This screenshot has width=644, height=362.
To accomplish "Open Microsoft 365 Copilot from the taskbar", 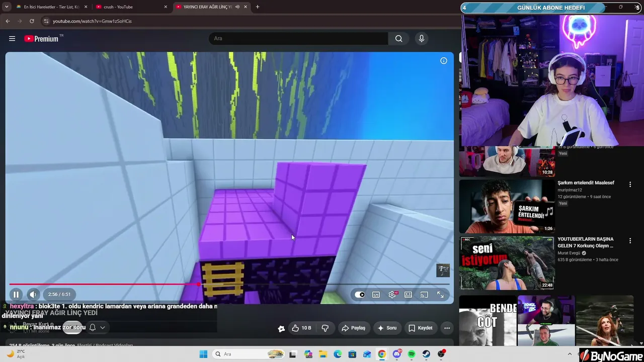I will [x=308, y=354].
